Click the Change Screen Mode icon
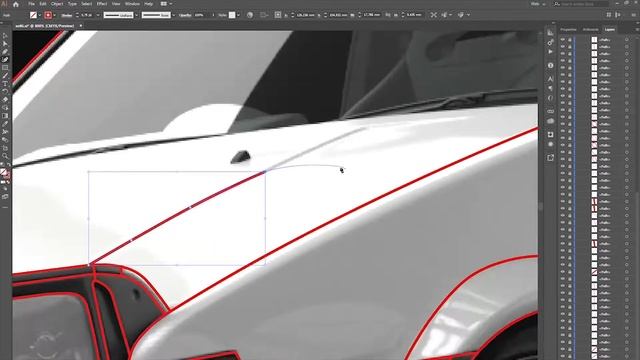Image resolution: width=640 pixels, height=360 pixels. (x=5, y=197)
